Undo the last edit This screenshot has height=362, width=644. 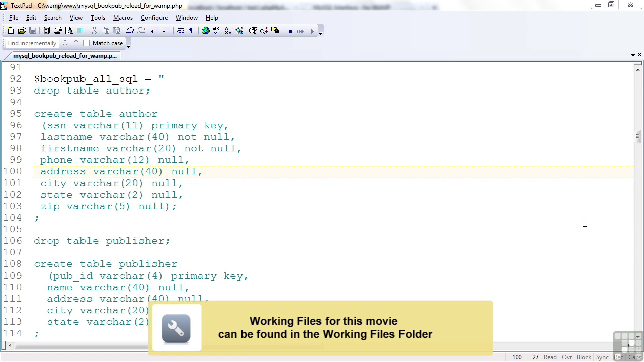point(130,31)
